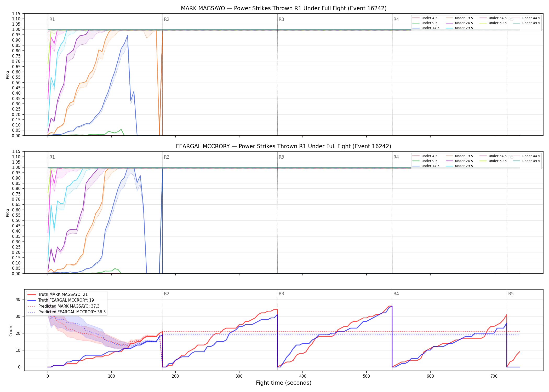549x392 pixels.
Task: Click the MARK MAGSAYO chart title
Action: (284, 8)
